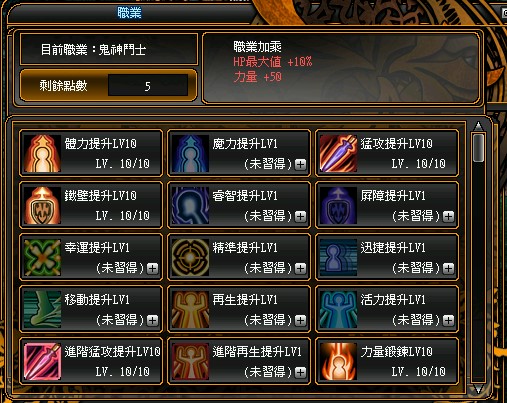This screenshot has width=507, height=403.
Task: Add a point to 魔力提升 with plus
Action: click(301, 164)
